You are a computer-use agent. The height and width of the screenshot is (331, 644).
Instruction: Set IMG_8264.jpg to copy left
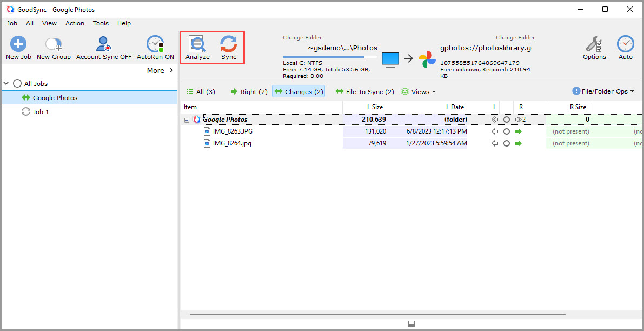pos(494,143)
